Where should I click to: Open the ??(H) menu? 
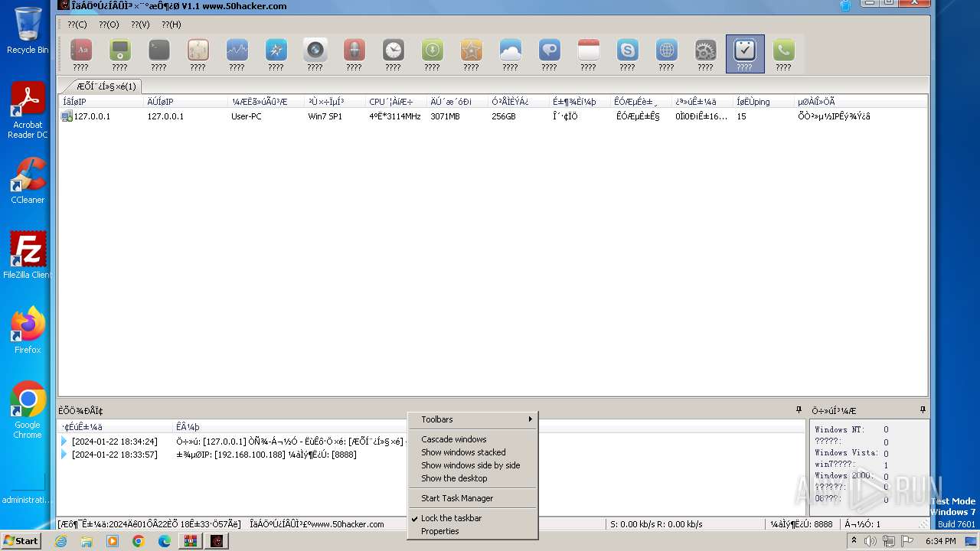pos(171,24)
